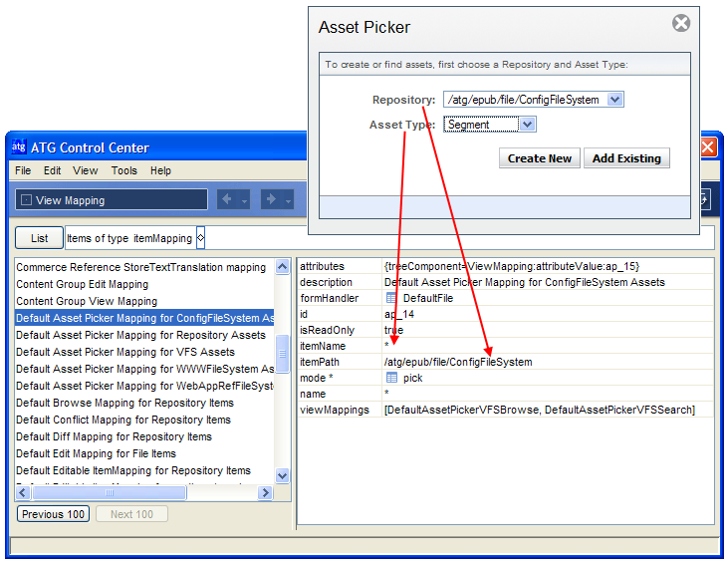Screen dimensions: 728x563
Task: Click the List button
Action: pyautogui.click(x=39, y=238)
